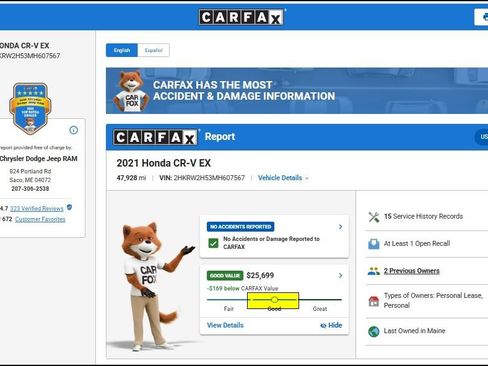The image size is (488, 366).
Task: Click the globe icon next to Last Owned in Maine
Action: pos(374,331)
